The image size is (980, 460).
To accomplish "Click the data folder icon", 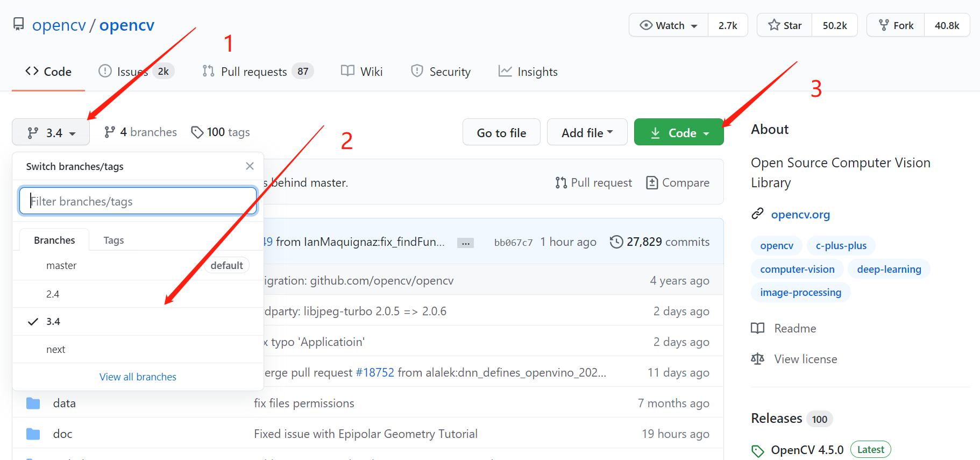I will [33, 404].
